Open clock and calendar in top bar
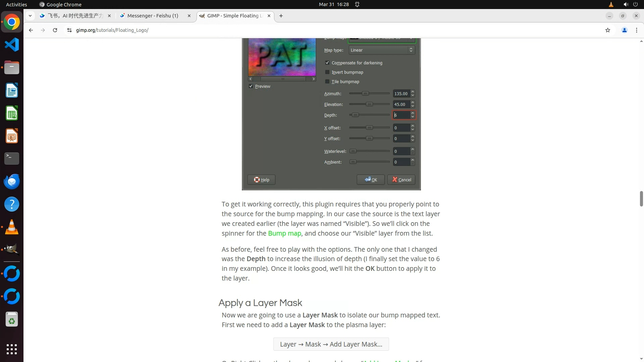This screenshot has height=362, width=644. click(x=333, y=4)
